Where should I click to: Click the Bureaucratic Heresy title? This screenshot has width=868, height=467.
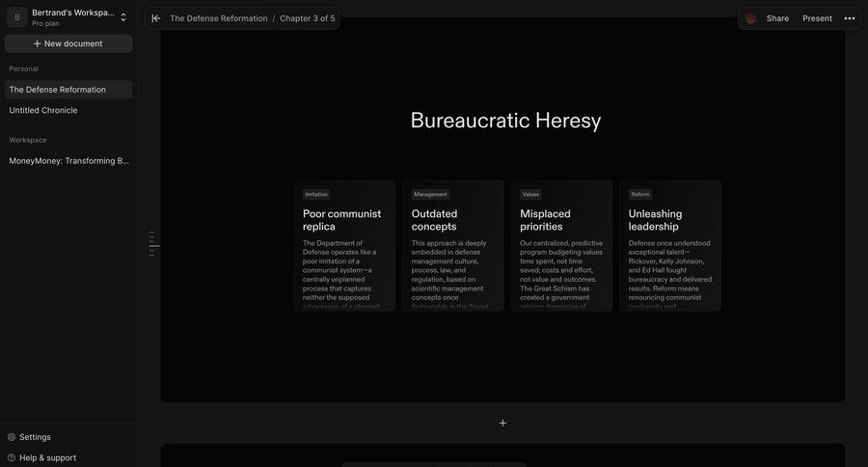pyautogui.click(x=505, y=121)
